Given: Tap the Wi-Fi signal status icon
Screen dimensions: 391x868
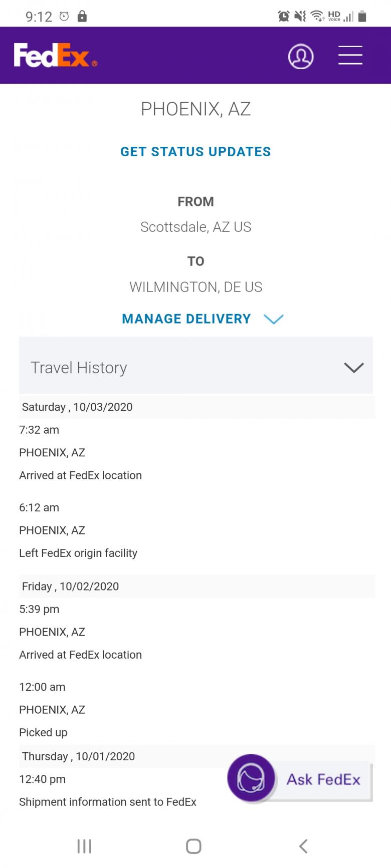Looking at the screenshot, I should pos(317,17).
